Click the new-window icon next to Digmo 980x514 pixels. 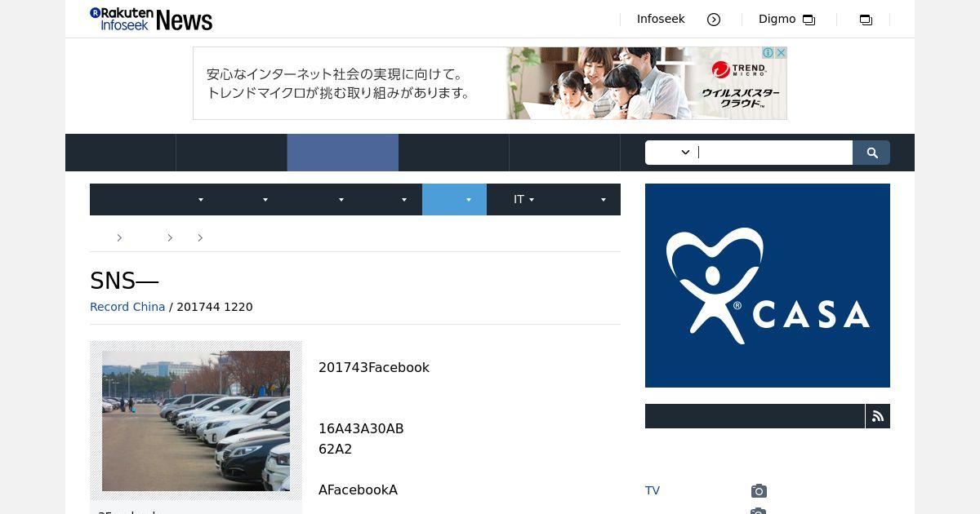click(808, 20)
